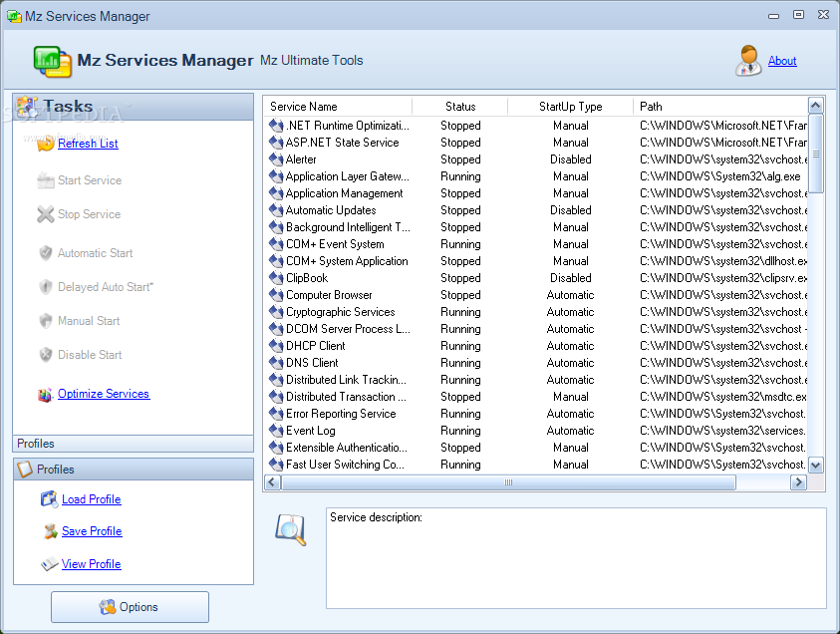This screenshot has height=634, width=840.
Task: Click the icon beside Event Log service
Action: point(276,431)
